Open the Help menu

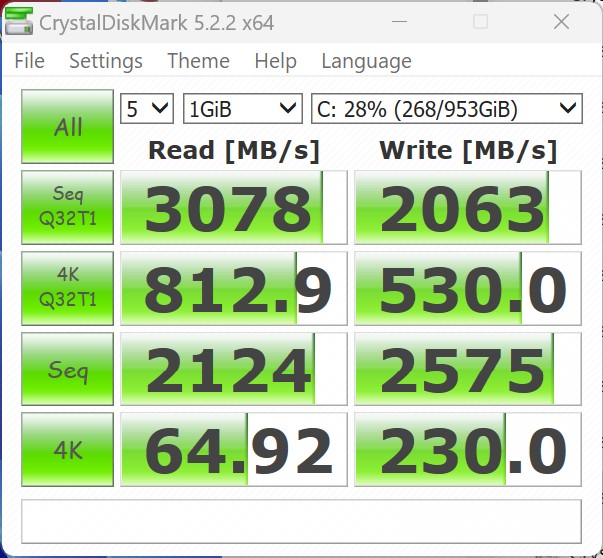click(x=275, y=61)
